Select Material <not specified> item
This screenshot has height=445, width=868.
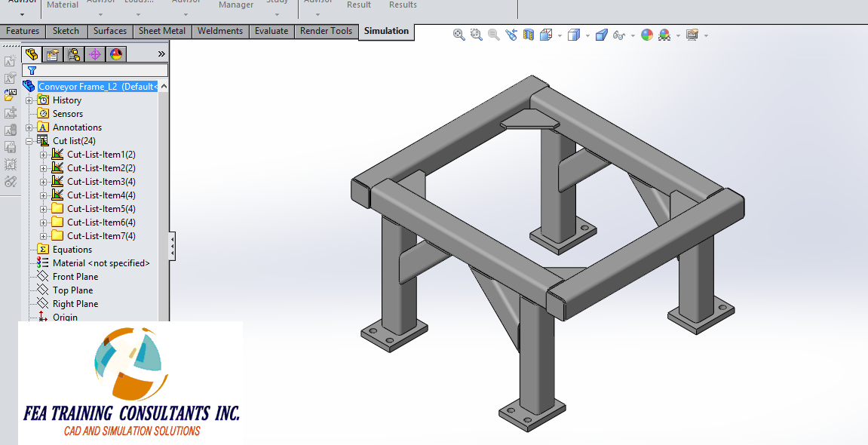point(101,263)
